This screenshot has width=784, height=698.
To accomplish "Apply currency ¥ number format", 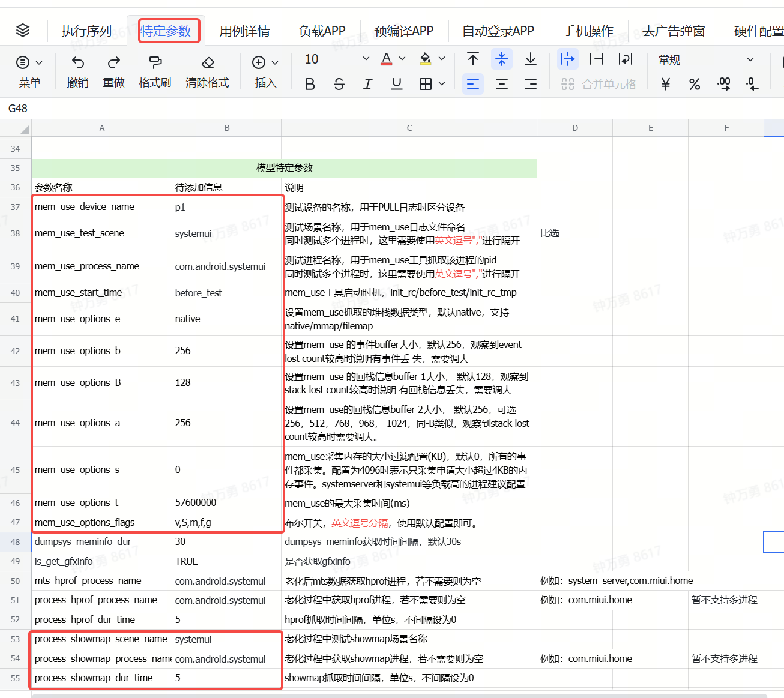I will pos(665,84).
